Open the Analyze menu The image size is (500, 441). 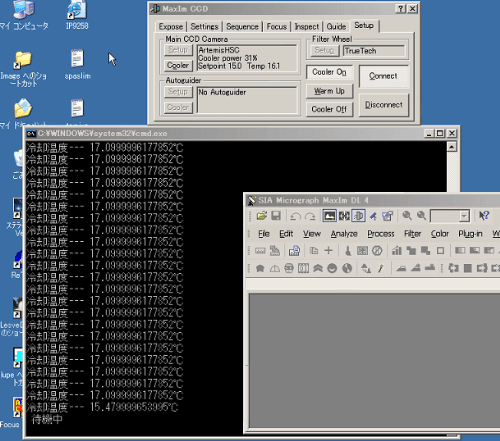(344, 234)
